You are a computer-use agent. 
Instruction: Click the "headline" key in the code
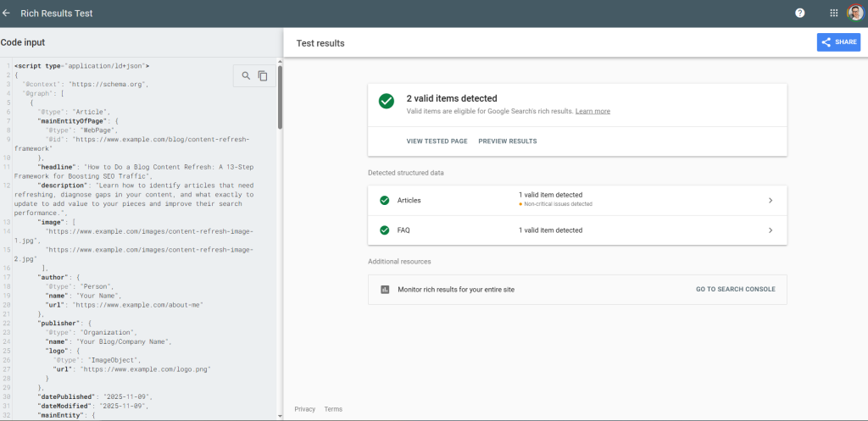click(55, 167)
